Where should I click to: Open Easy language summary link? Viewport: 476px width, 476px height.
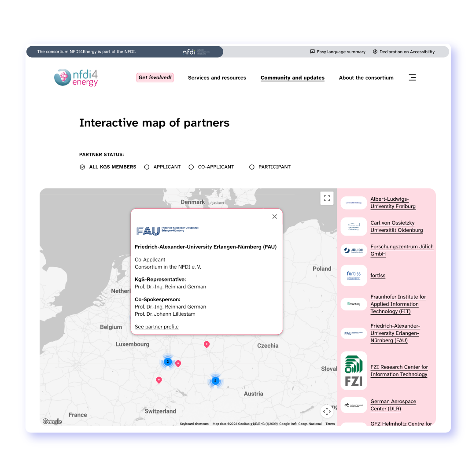tap(338, 52)
